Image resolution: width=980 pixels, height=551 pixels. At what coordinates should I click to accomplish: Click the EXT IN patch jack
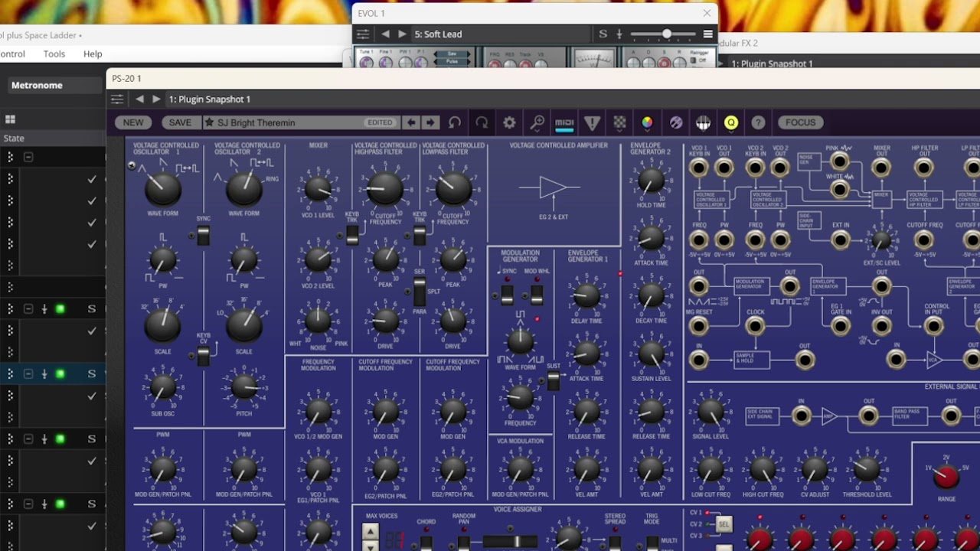pyautogui.click(x=841, y=240)
